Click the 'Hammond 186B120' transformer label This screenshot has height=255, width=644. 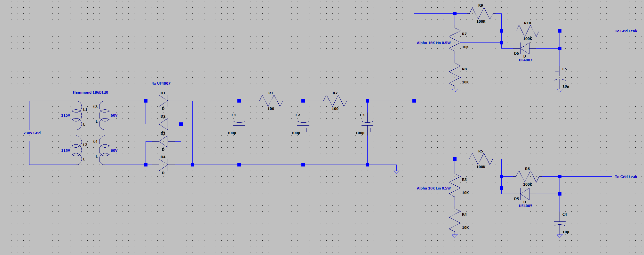[x=91, y=92]
